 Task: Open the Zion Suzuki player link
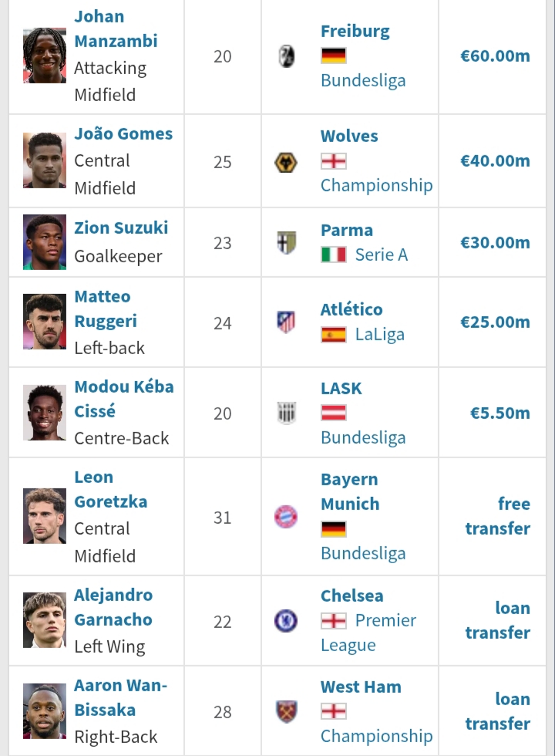click(x=121, y=228)
